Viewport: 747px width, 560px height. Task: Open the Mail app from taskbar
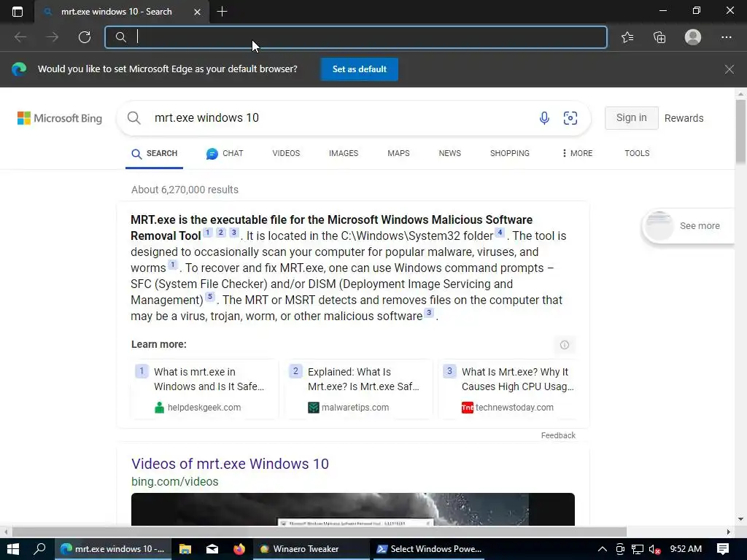pos(212,549)
